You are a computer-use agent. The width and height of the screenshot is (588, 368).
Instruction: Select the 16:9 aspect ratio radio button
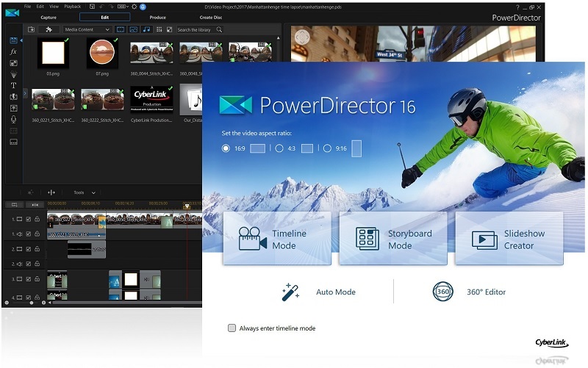tap(226, 148)
